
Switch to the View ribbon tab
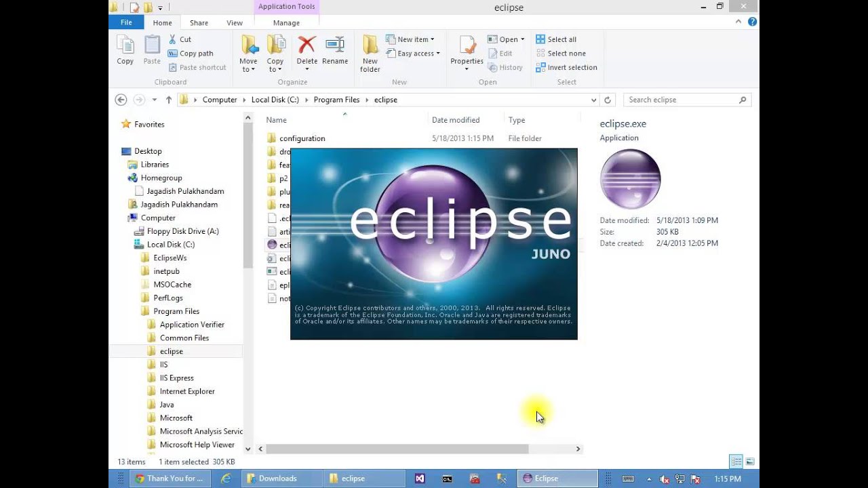click(235, 23)
